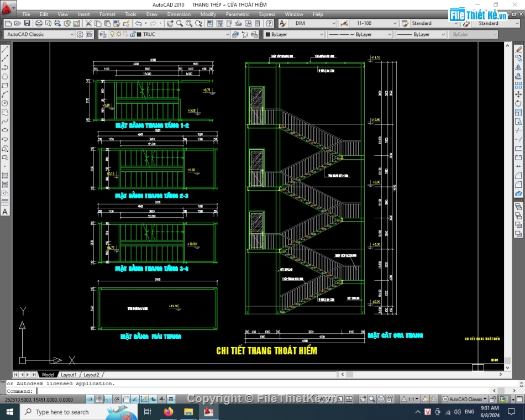The height and width of the screenshot is (420, 525).
Task: Select the Erase tool in modify toolbar
Action: (518, 49)
